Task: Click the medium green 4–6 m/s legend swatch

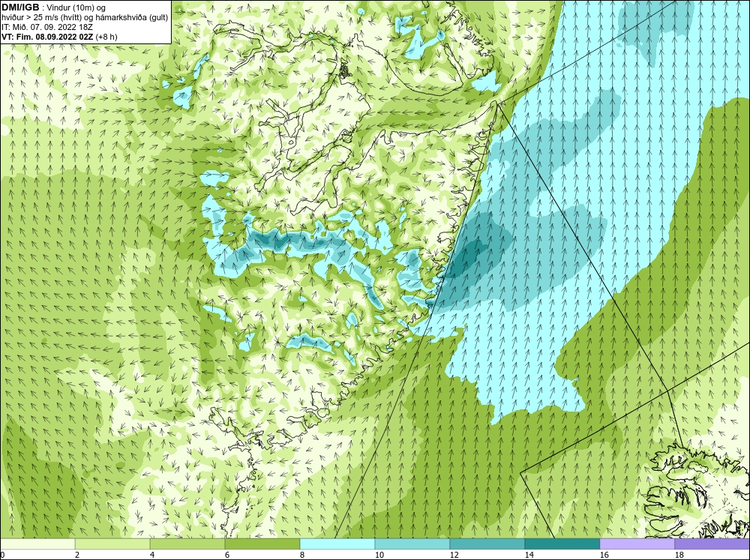Action: point(187,544)
